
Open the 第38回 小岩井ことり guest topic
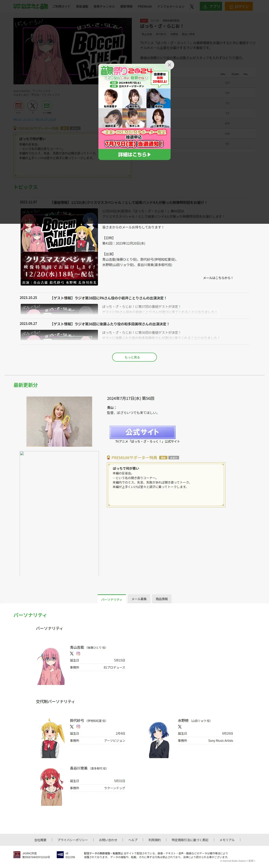[109, 298]
